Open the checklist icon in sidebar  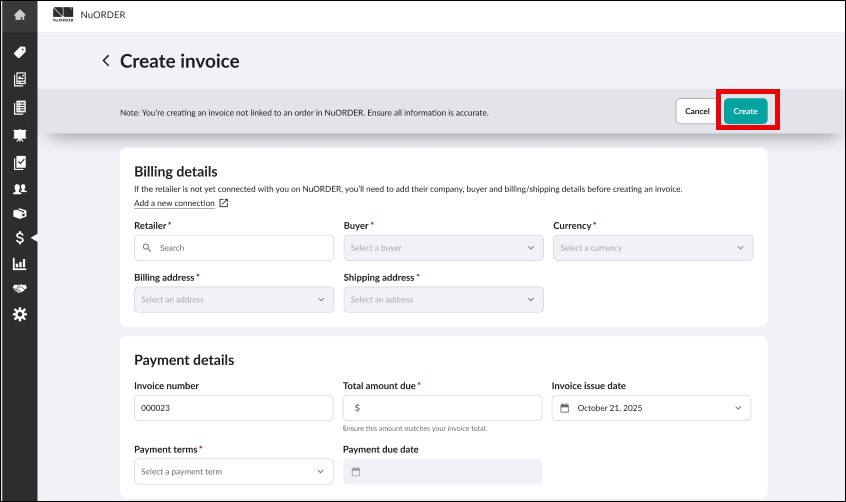point(19,162)
